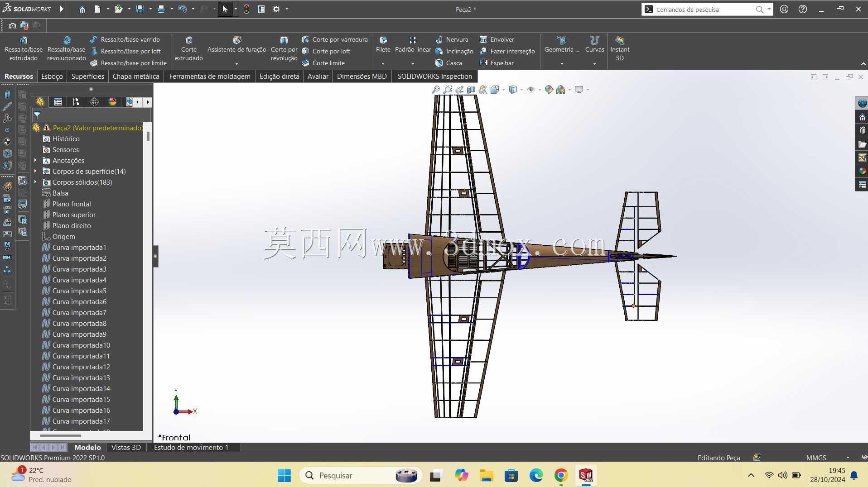Expand the Anotações tree node
The image size is (868, 487).
[x=35, y=160]
